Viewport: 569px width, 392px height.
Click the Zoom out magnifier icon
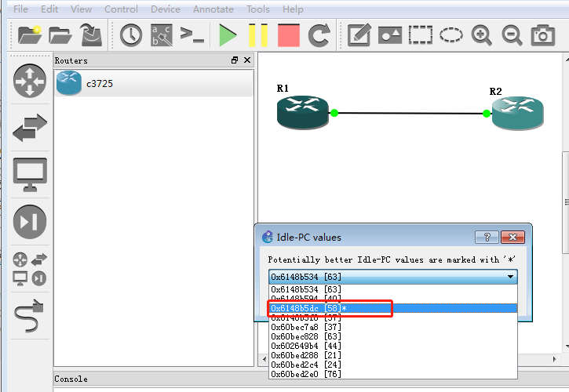(x=512, y=35)
